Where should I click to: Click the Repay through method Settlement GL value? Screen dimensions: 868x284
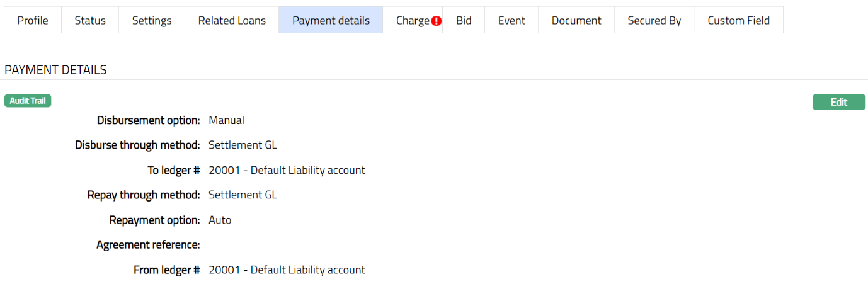tap(243, 195)
